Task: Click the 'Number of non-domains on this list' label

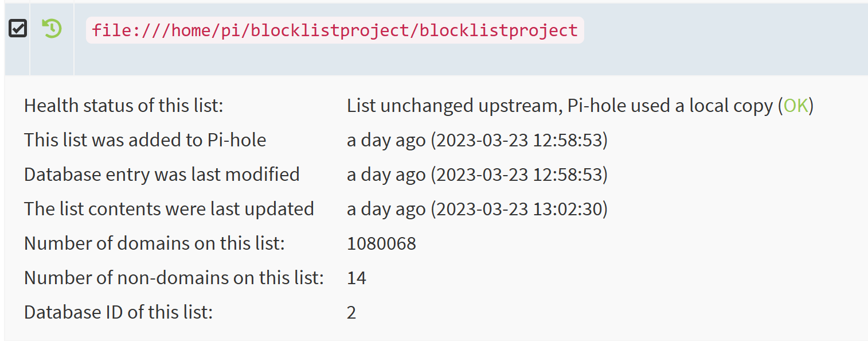Action: point(174,278)
